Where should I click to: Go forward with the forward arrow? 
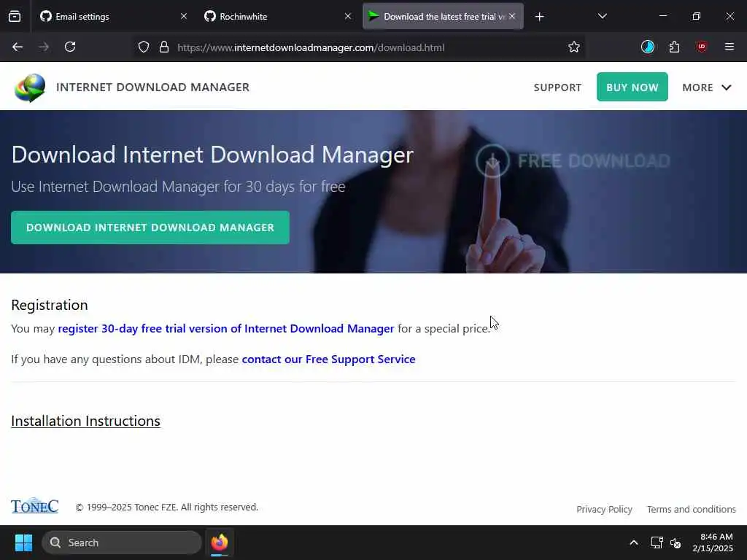tap(44, 47)
